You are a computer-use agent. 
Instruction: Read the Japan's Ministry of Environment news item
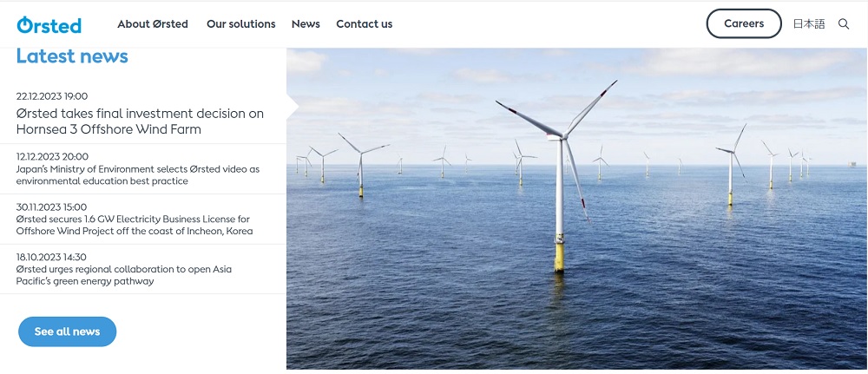tap(137, 175)
